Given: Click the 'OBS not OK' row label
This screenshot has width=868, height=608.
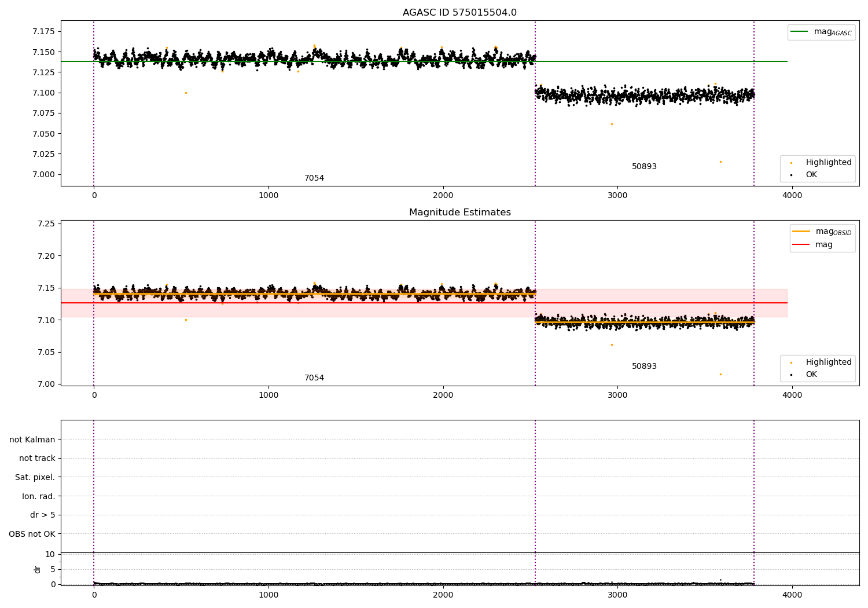Looking at the screenshot, I should tap(32, 534).
